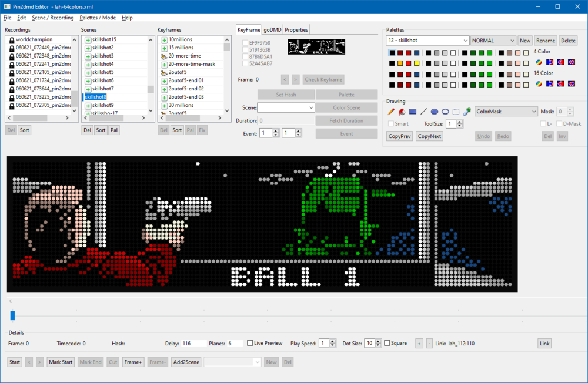
Task: Click the Add2Scene button
Action: [x=186, y=362]
